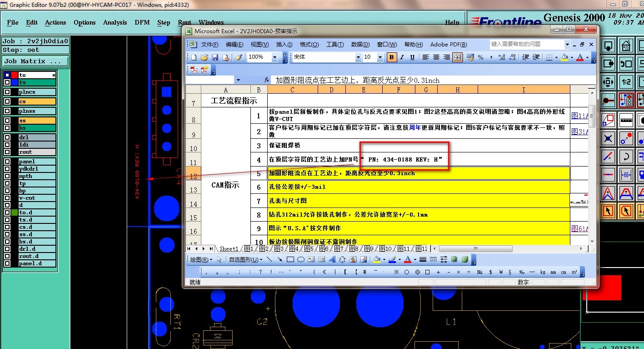Toggle Bold in Excel toolbar
The image size is (644, 349).
(391, 57)
